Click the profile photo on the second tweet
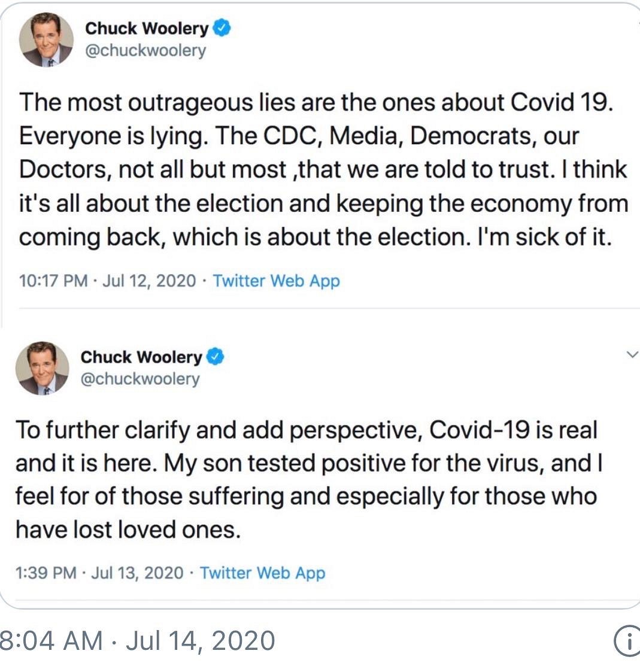The image size is (640, 672). (x=42, y=368)
